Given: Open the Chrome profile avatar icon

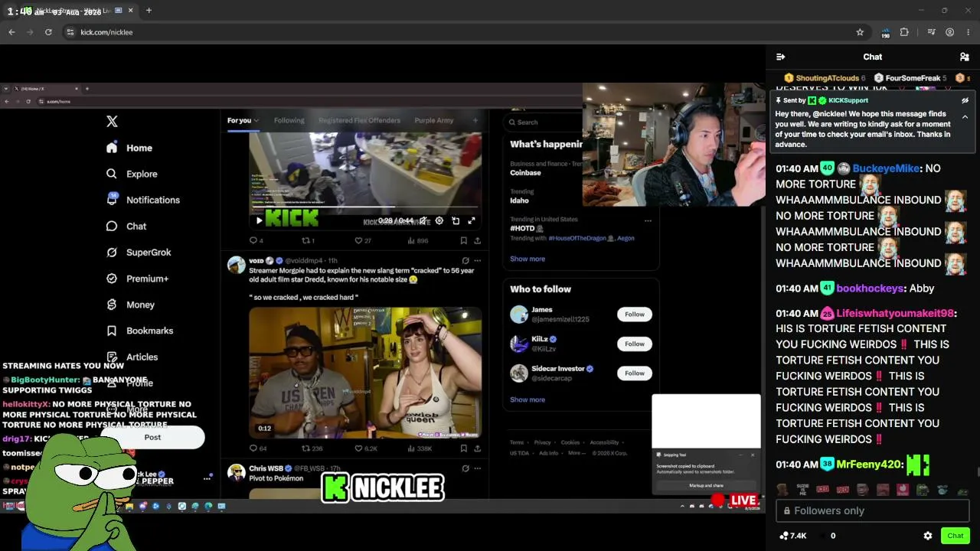Looking at the screenshot, I should point(949,32).
